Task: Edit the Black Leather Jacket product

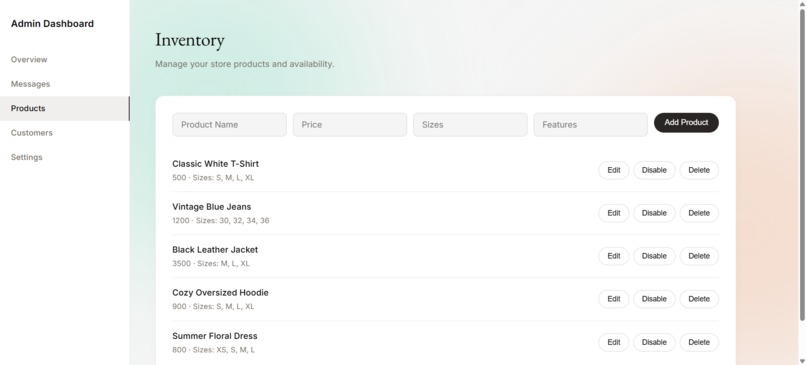Action: pyautogui.click(x=614, y=256)
